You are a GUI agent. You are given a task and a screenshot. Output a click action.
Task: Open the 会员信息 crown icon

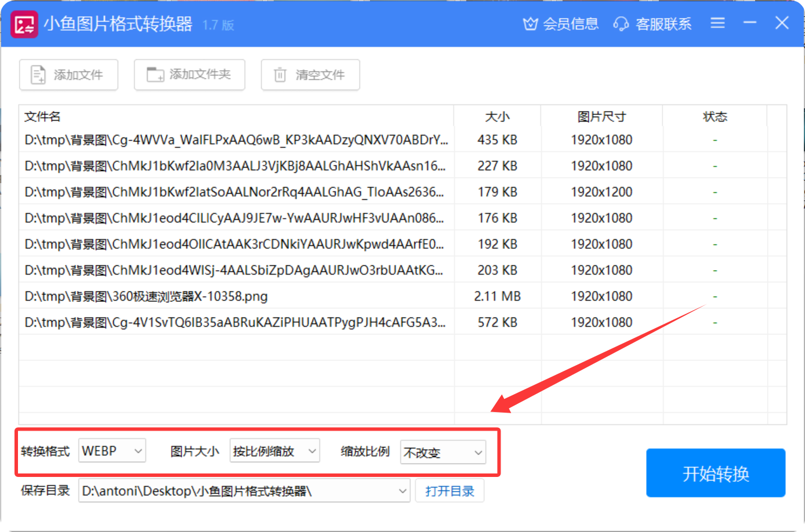click(530, 24)
